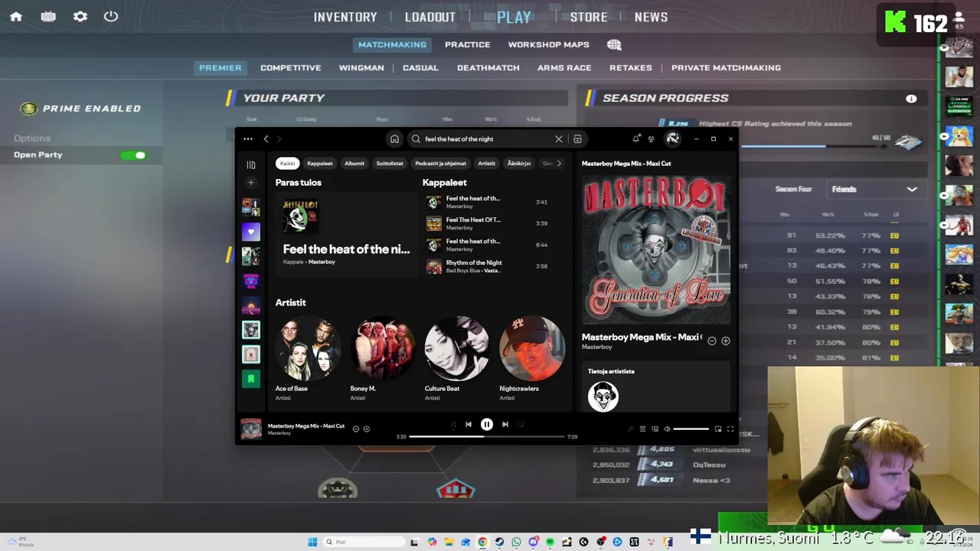Open the Friends leaderboard dropdown

pos(874,189)
